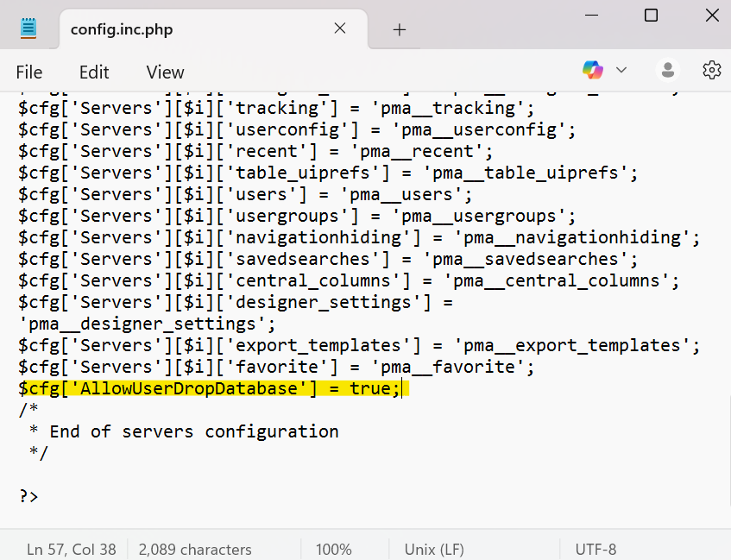Expand the Copilot dropdown chevron
The height and width of the screenshot is (560, 731).
pos(621,71)
